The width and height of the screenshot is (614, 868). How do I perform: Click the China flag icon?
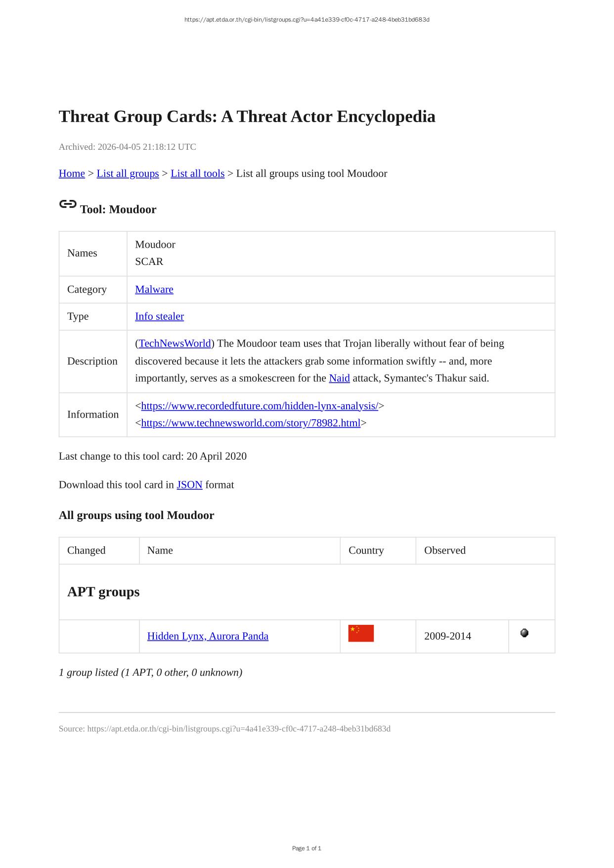tap(361, 633)
